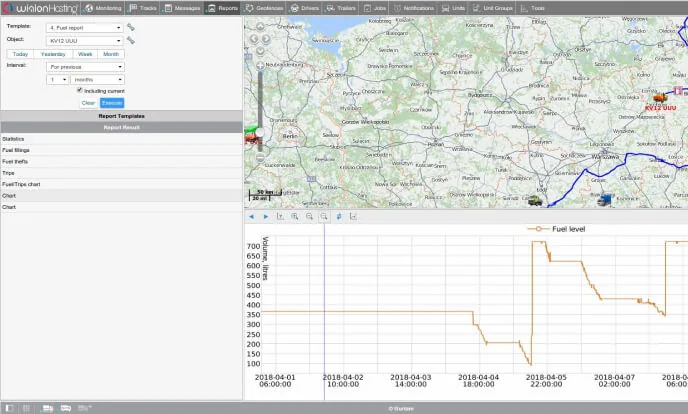Click the wrench icon beside Template dropdown
This screenshot has width=688, height=414.
click(131, 27)
